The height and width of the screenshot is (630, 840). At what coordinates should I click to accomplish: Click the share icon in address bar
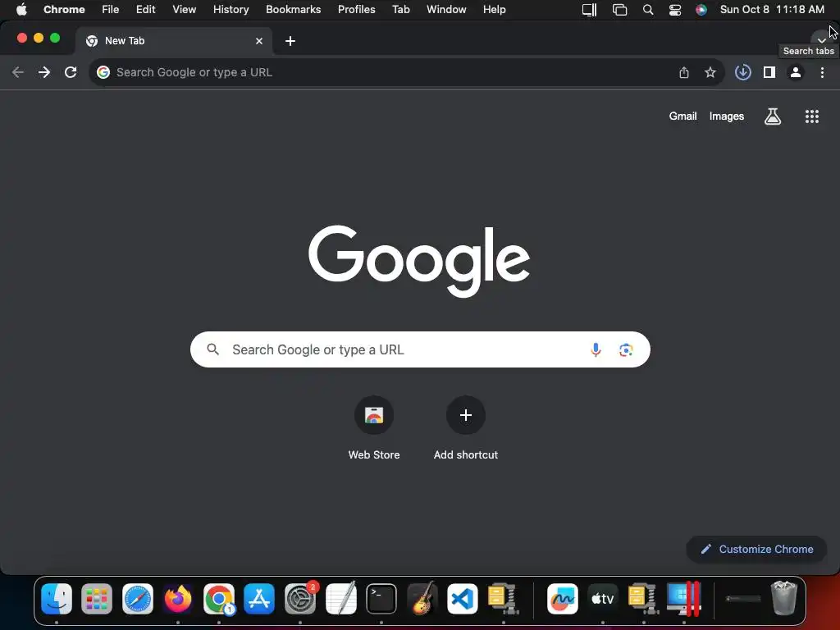(684, 72)
